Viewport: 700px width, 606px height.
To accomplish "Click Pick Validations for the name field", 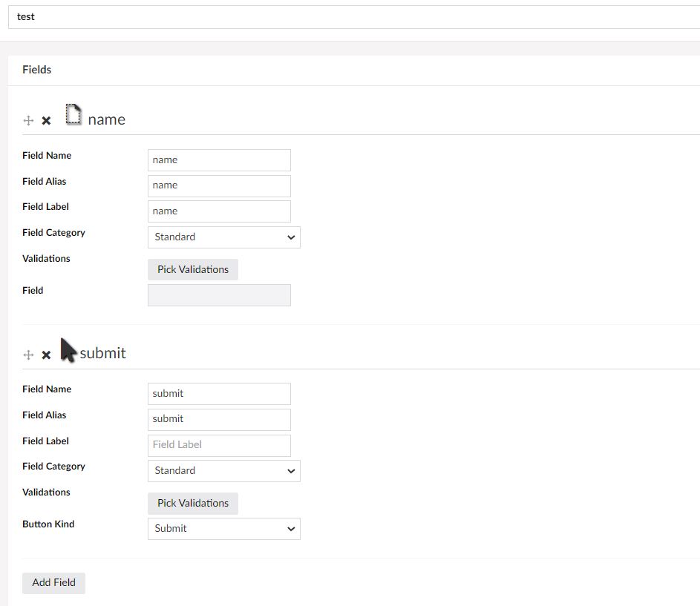I will 192,269.
